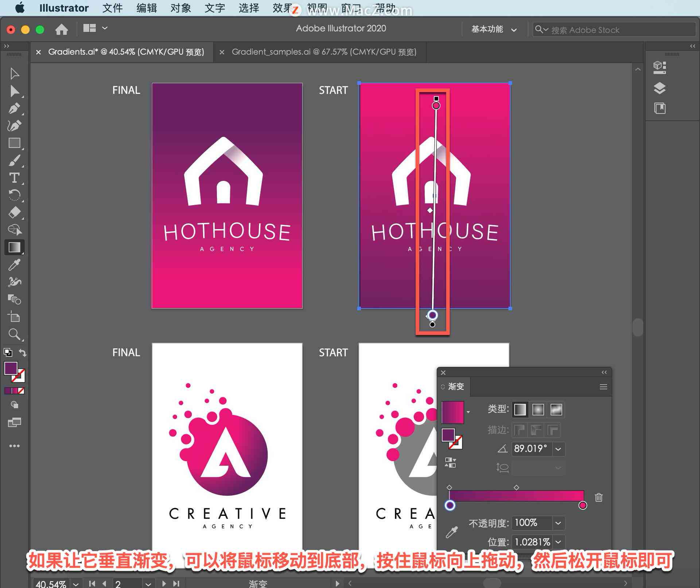This screenshot has height=588, width=700.
Task: Swap fill and stroke colors
Action: (23, 352)
